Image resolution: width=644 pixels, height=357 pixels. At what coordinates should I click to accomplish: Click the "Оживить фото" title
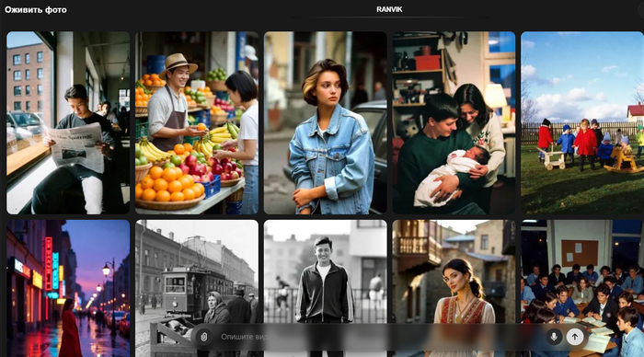click(x=36, y=9)
